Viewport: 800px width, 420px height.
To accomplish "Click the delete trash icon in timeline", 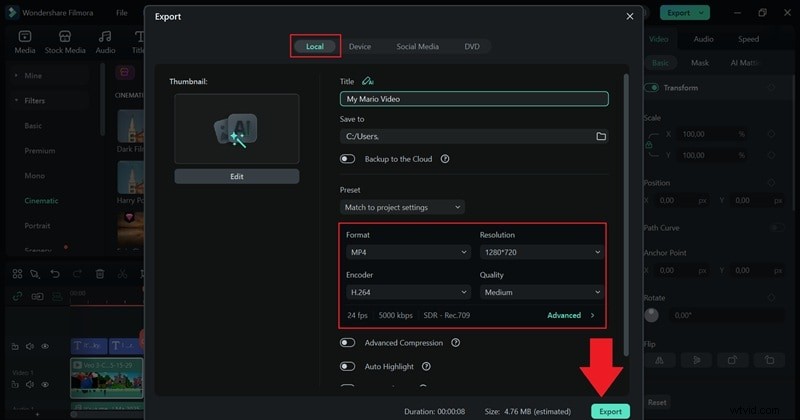I will [x=100, y=274].
